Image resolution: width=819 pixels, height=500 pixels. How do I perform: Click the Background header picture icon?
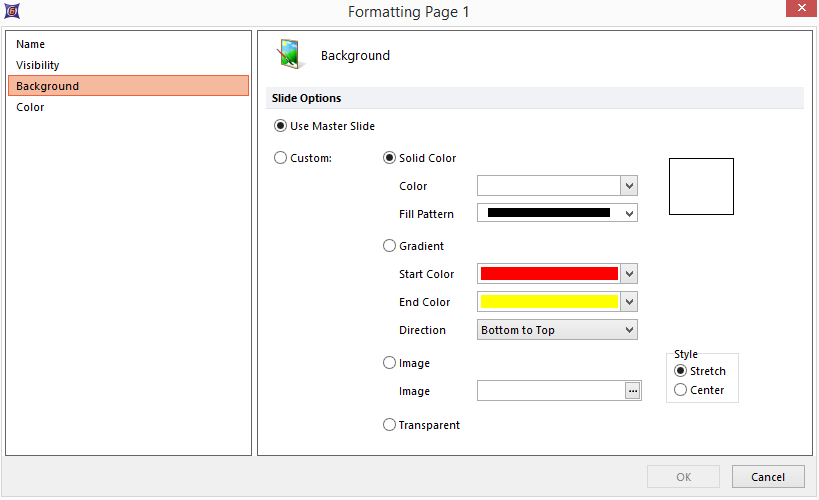point(289,55)
